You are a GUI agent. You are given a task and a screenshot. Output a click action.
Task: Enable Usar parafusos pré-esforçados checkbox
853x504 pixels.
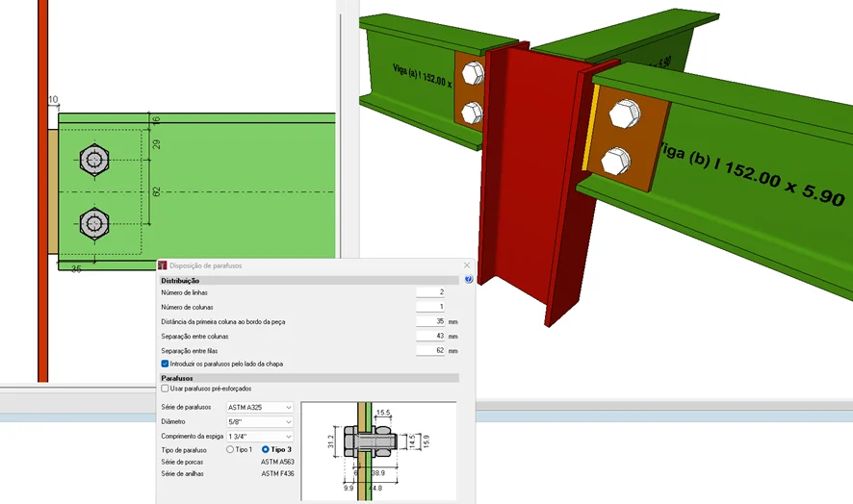click(x=165, y=389)
